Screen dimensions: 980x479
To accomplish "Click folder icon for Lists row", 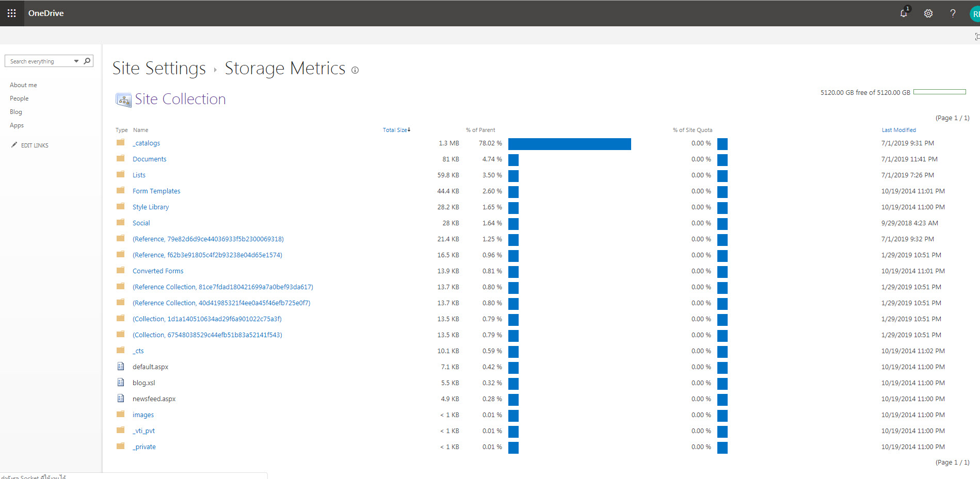I will 121,174.
